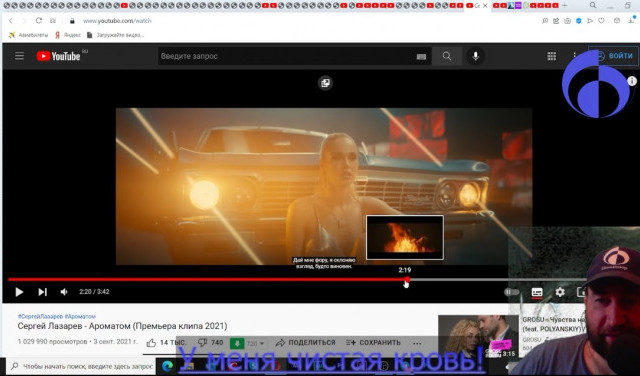Open more actions ellipsis below the video

[x=417, y=343]
